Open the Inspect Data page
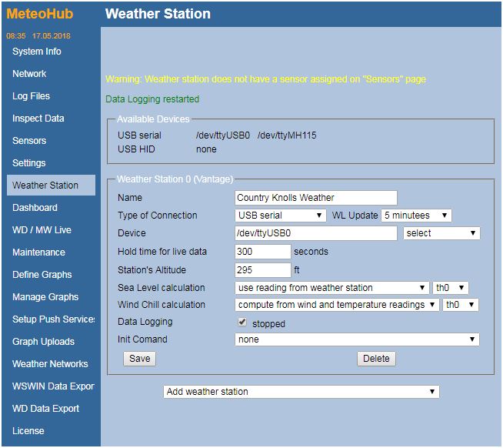Screen dimensions: 503x448 tap(38, 119)
